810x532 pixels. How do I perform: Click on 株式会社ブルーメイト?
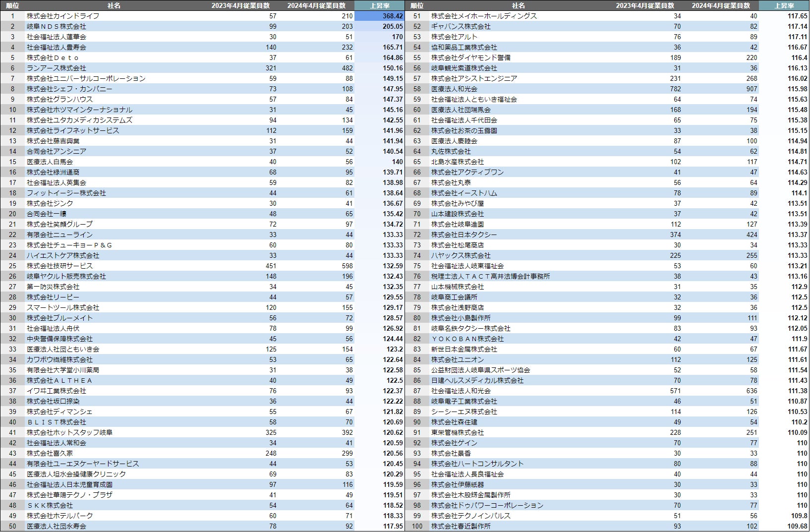point(59,318)
